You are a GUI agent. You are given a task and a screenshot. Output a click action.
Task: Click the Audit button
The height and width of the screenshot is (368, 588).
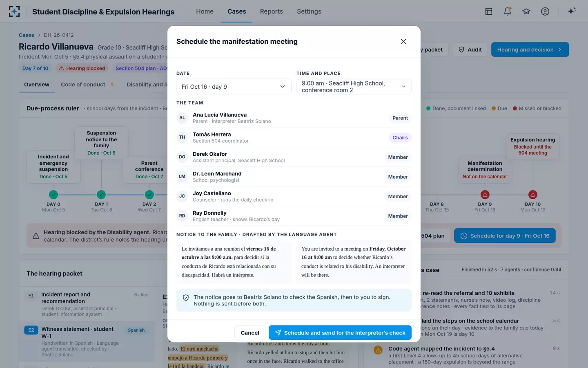[470, 49]
